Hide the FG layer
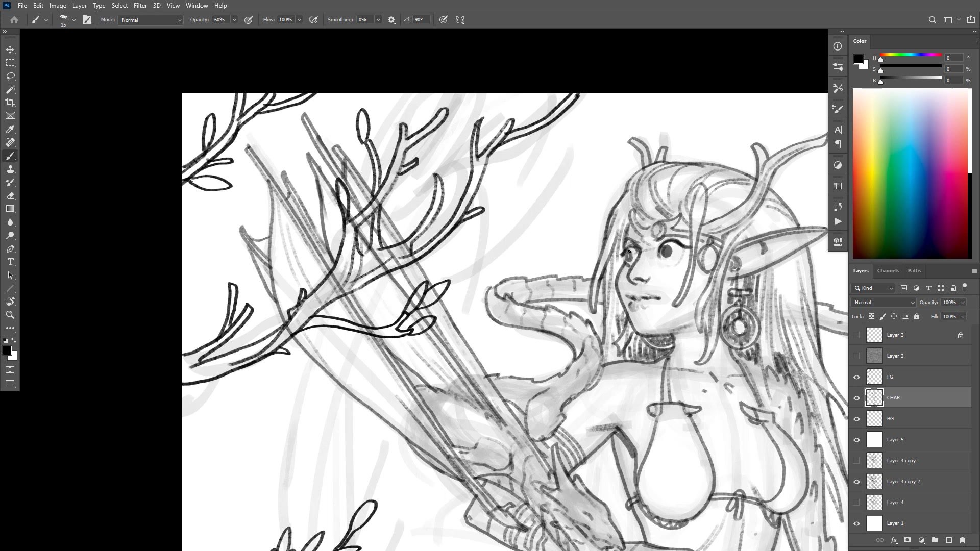The image size is (980, 551). tap(856, 377)
